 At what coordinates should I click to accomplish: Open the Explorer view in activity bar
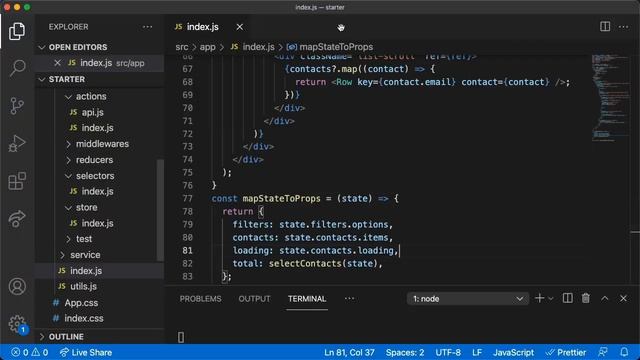17,31
